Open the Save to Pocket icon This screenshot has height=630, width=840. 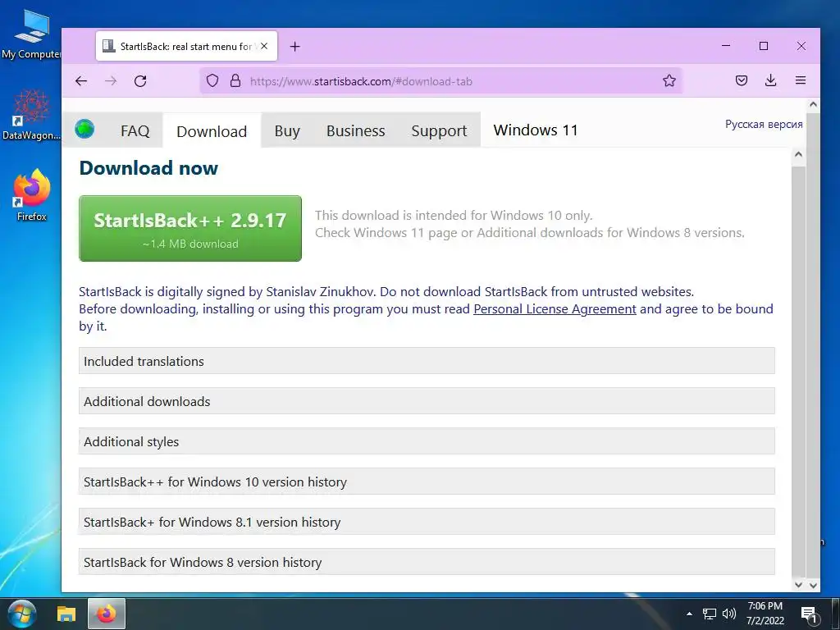[742, 81]
